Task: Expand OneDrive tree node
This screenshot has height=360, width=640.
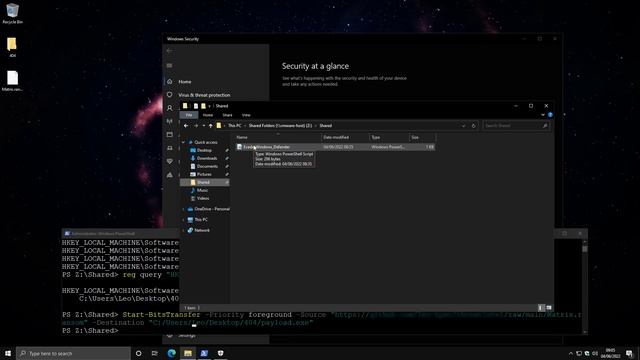Action: click(x=183, y=209)
